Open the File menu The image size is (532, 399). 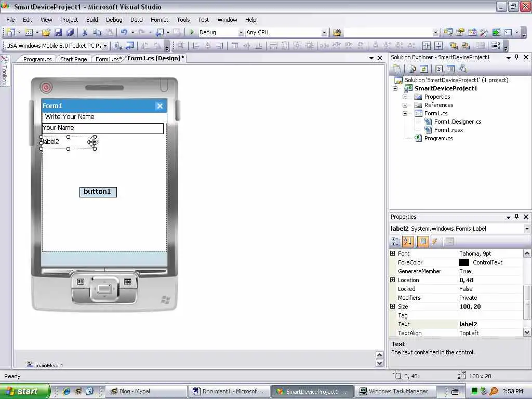(x=10, y=20)
